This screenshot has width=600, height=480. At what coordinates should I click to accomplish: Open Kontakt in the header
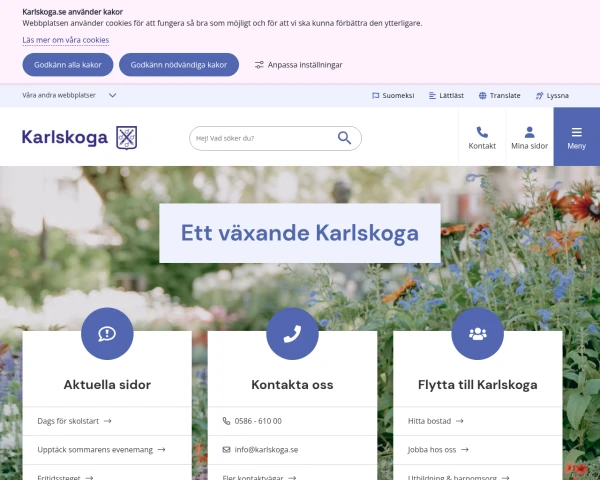pyautogui.click(x=482, y=137)
